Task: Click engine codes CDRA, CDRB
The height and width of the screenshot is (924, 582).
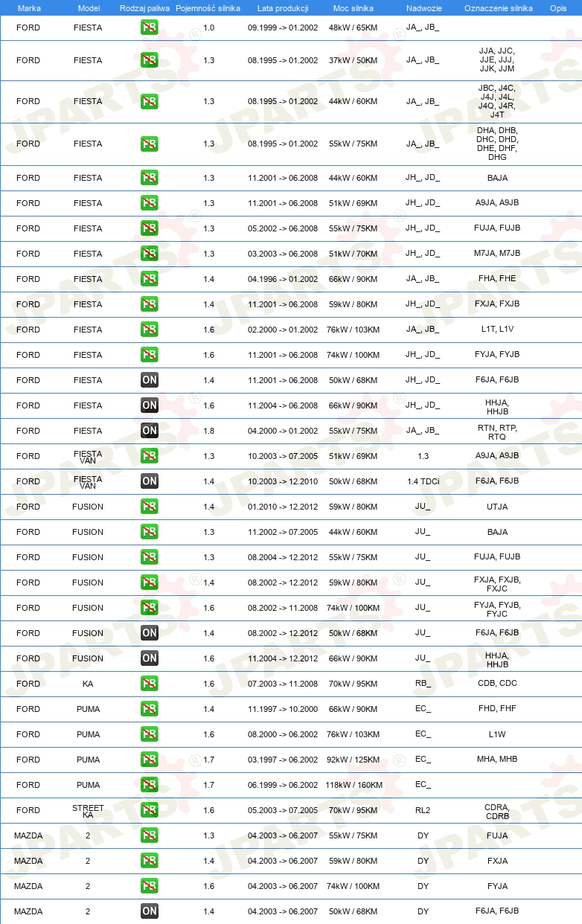Action: click(497, 812)
